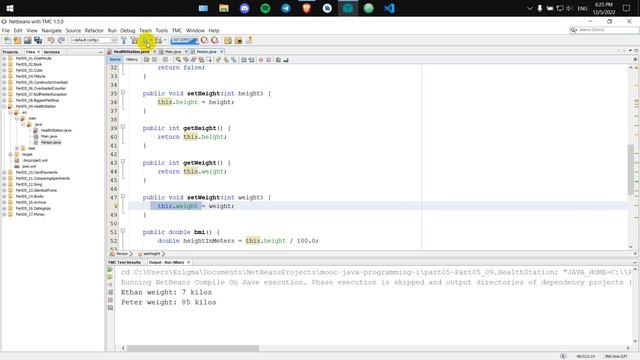Close the Person.java editor tab
Viewport: 640px width, 360px height.
click(x=222, y=52)
